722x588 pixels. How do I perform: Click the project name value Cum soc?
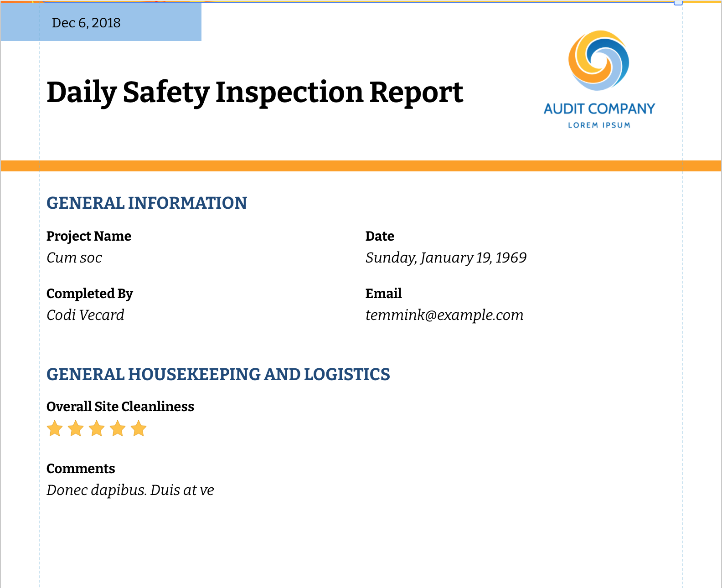pyautogui.click(x=74, y=258)
